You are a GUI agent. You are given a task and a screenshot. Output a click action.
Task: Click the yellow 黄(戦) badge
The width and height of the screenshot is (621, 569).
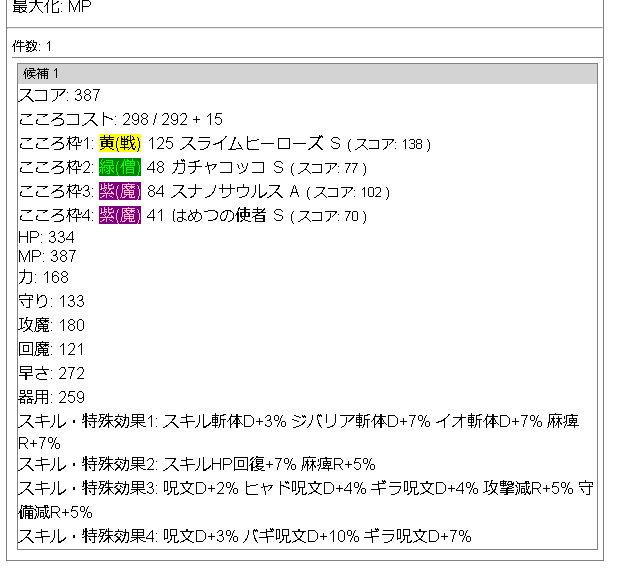coord(120,143)
